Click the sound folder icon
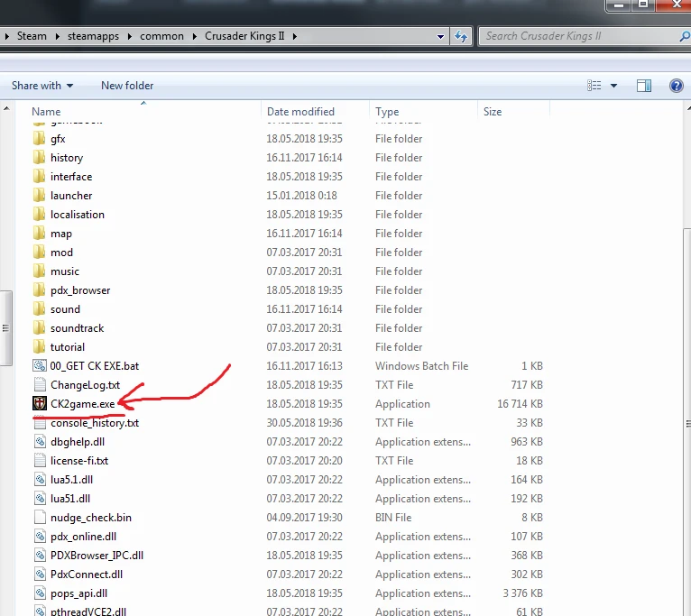This screenshot has height=616, width=691. pos(39,309)
